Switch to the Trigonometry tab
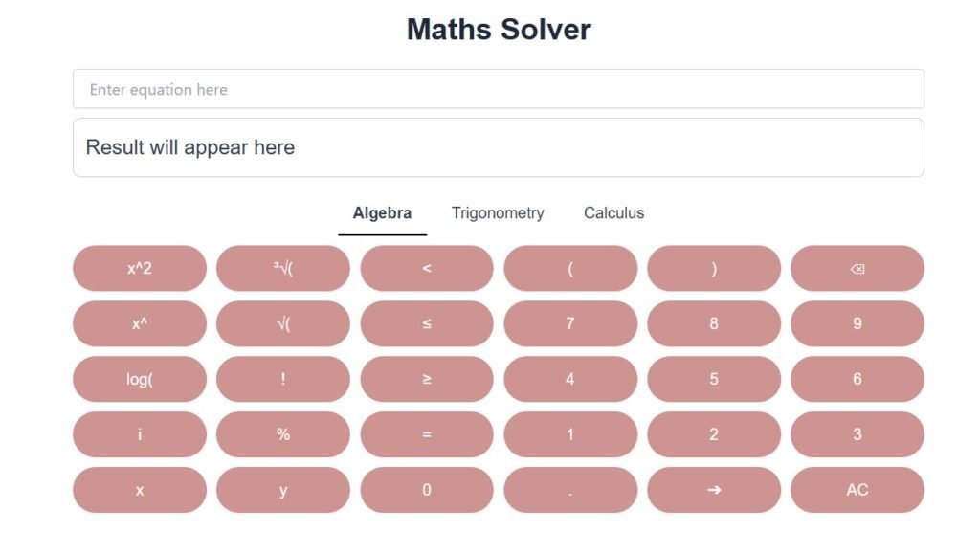 498,213
